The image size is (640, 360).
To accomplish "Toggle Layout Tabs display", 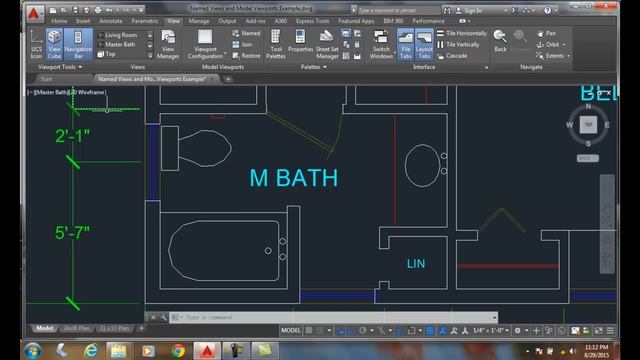I will 424,44.
